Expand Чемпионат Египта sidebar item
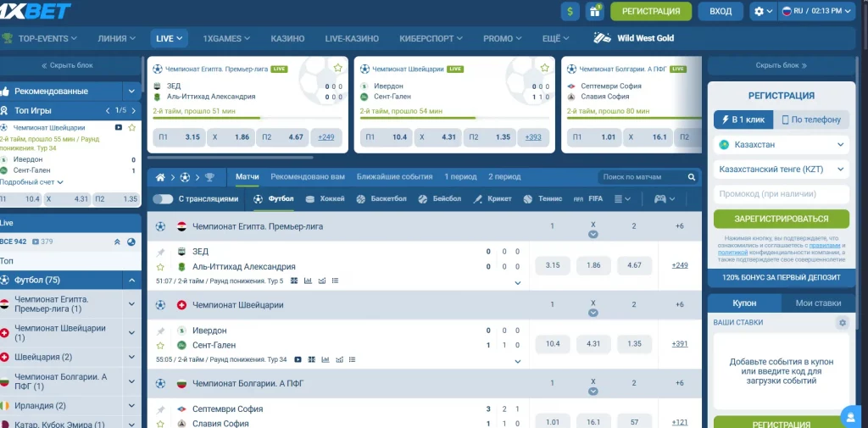The height and width of the screenshot is (428, 868). [131, 303]
